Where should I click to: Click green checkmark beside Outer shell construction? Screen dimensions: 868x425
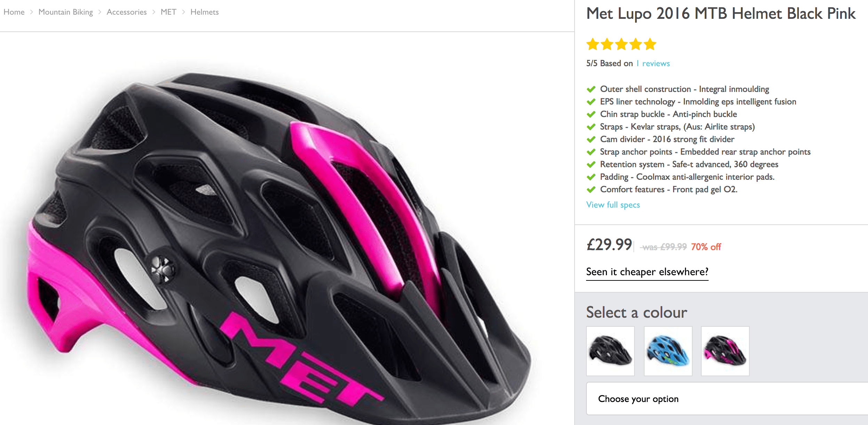tap(591, 89)
